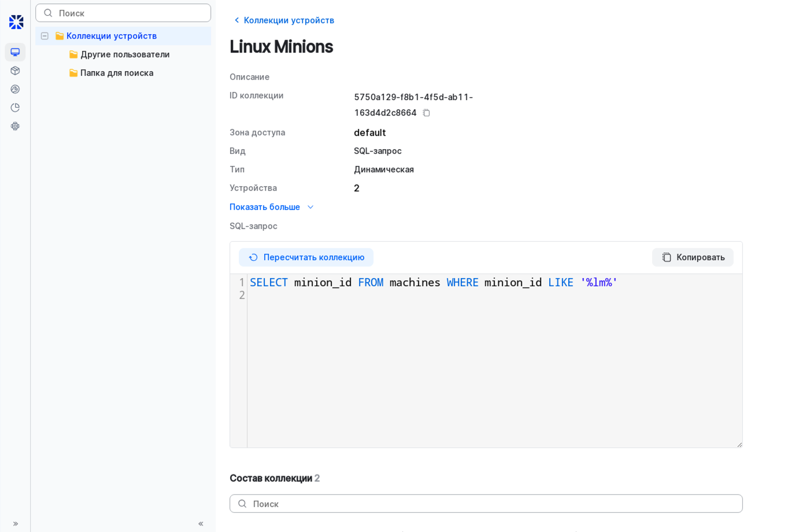Image resolution: width=788 pixels, height=532 pixels.
Task: Open the devices monitor icon section
Action: (15, 52)
